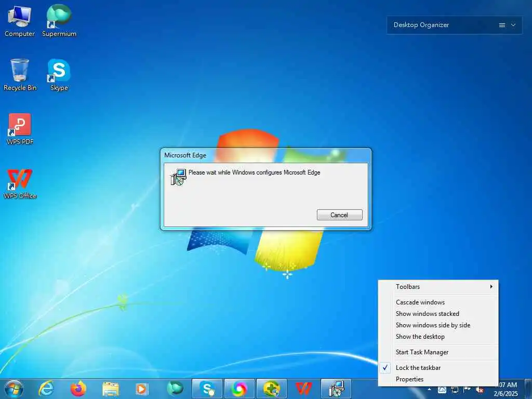Select the Recycle Bin icon
The width and height of the screenshot is (532, 399).
point(20,75)
